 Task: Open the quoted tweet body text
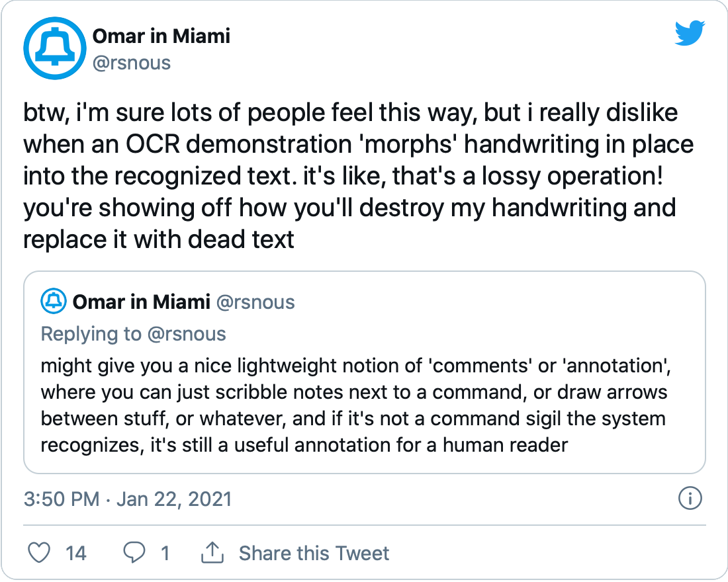click(x=355, y=405)
